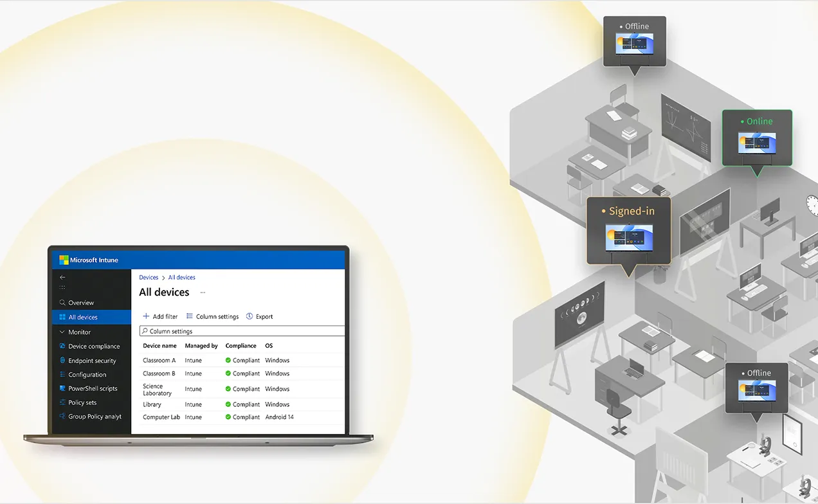Screen dimensions: 818x504
Task: Click the Offline card beside the microscope table
Action: [x=756, y=388]
